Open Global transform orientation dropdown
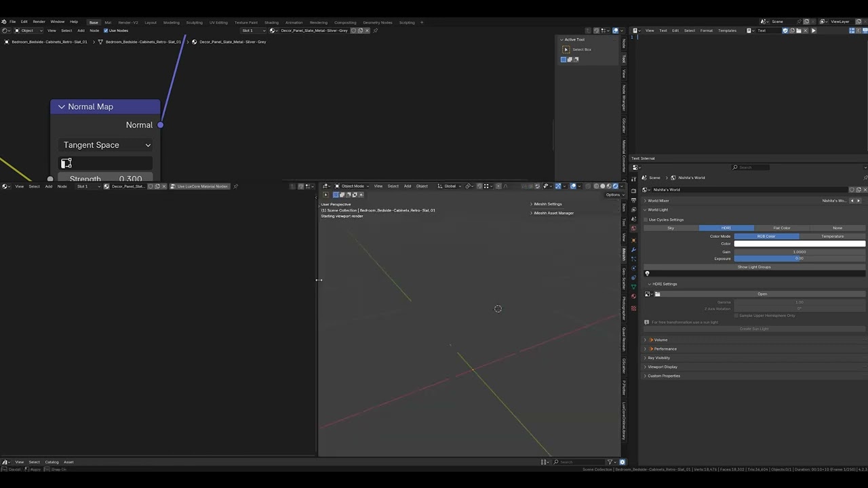Viewport: 868px width, 488px height. pyautogui.click(x=449, y=186)
